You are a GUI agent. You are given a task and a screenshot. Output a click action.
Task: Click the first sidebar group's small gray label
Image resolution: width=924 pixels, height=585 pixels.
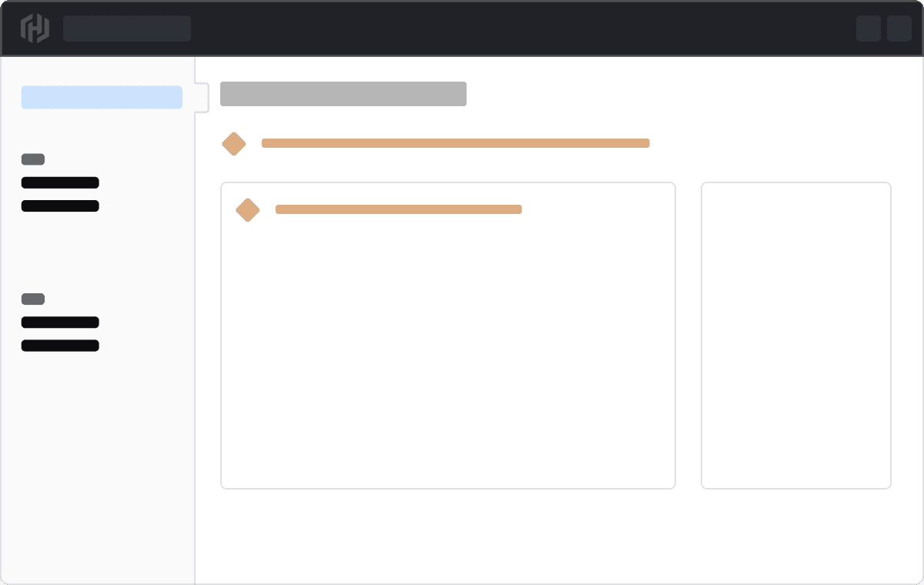pos(33,160)
